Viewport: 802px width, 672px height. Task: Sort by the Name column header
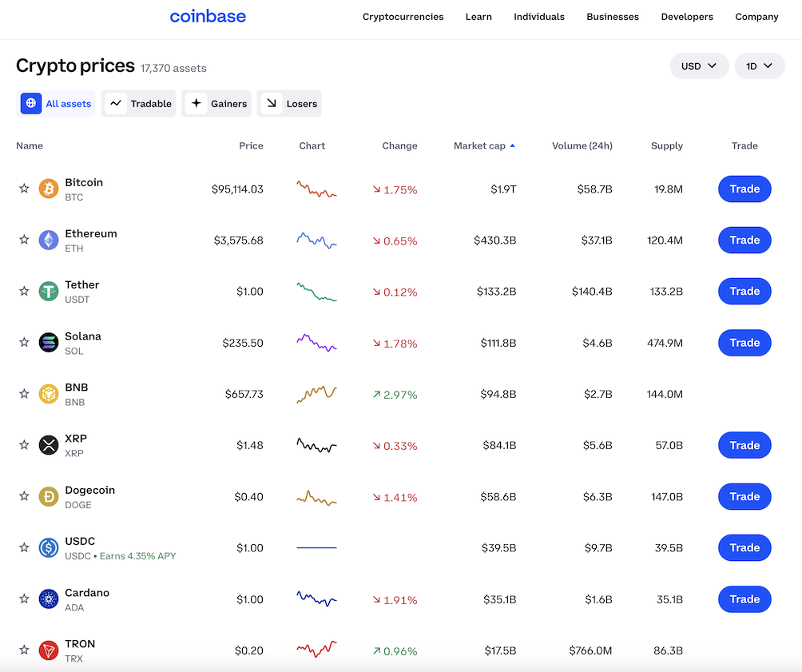(x=29, y=146)
